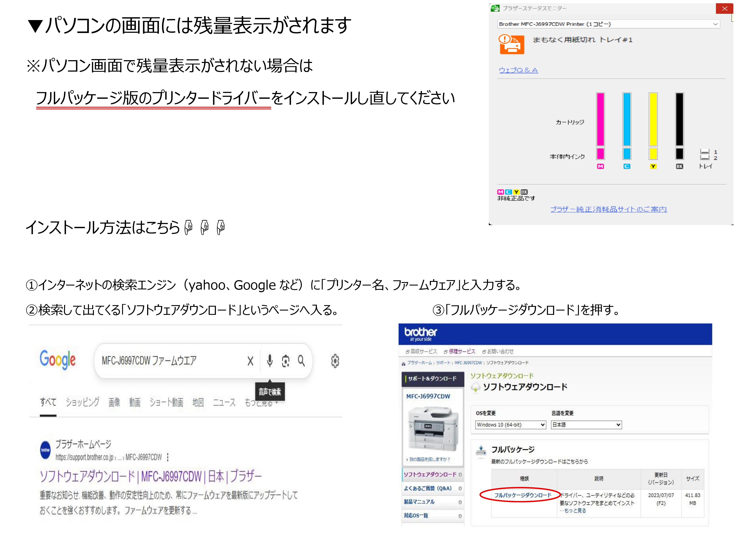Select the ショッピング search tab
This screenshot has height=535, width=756.
82,402
